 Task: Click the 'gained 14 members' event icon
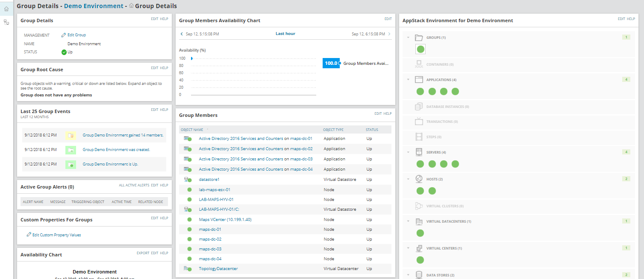click(71, 135)
